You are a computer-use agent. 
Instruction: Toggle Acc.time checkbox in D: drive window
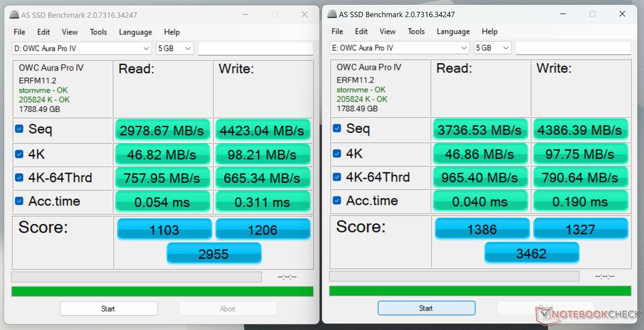(x=19, y=201)
